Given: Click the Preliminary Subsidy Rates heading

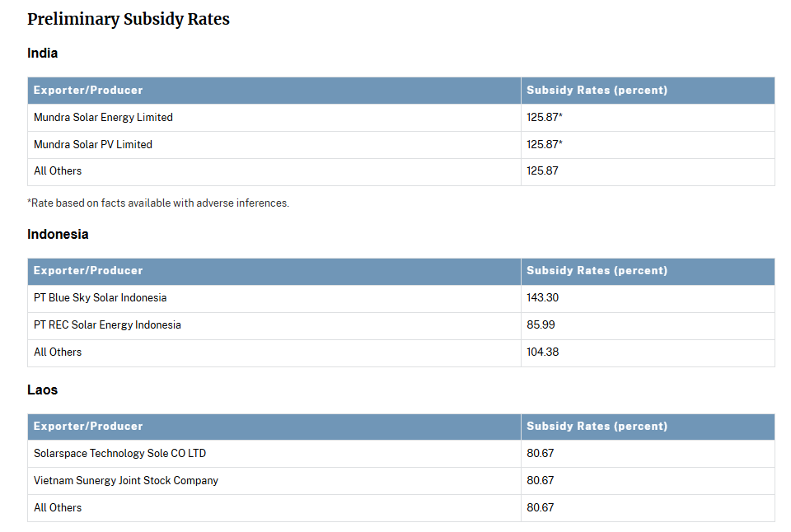Looking at the screenshot, I should pos(129,19).
